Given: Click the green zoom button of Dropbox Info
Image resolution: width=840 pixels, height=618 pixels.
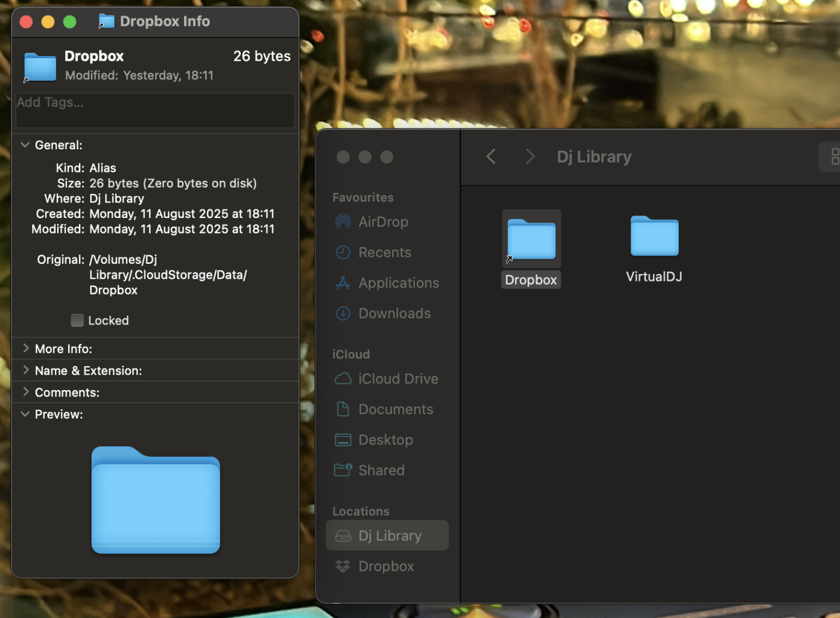Looking at the screenshot, I should click(70, 22).
